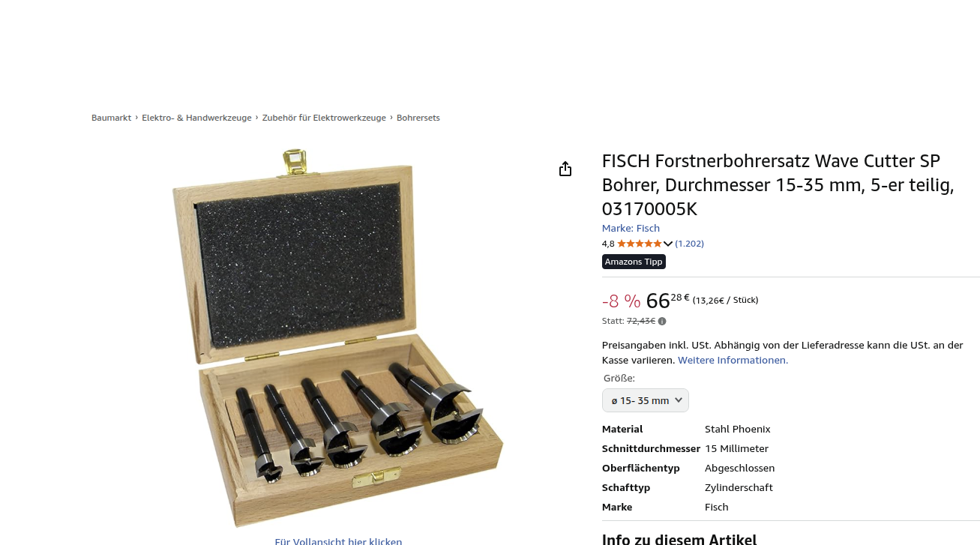Expand the rating breakdown chevron after stars
The image size is (980, 545).
click(x=668, y=244)
